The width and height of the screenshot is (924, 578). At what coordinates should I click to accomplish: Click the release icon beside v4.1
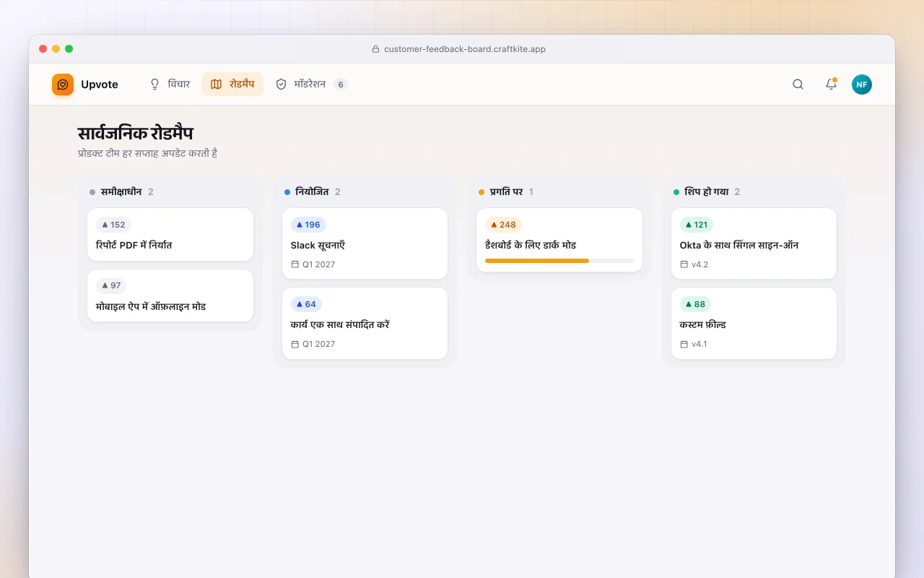pos(684,344)
